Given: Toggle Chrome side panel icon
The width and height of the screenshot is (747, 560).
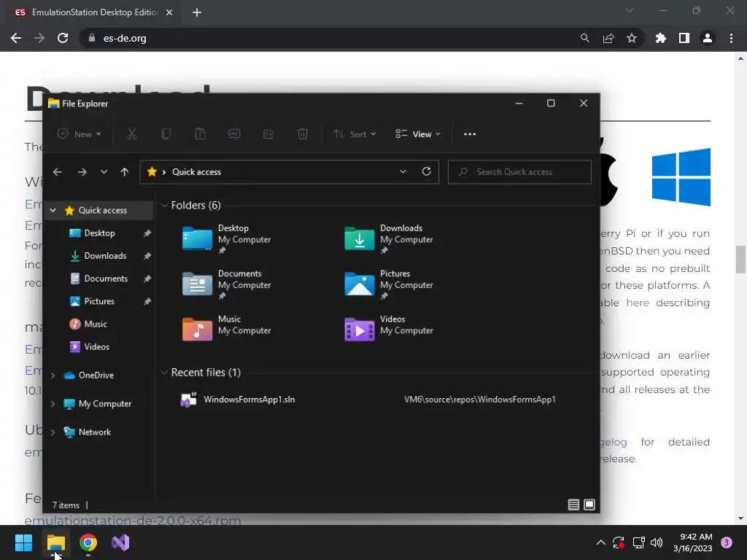Looking at the screenshot, I should click(684, 38).
